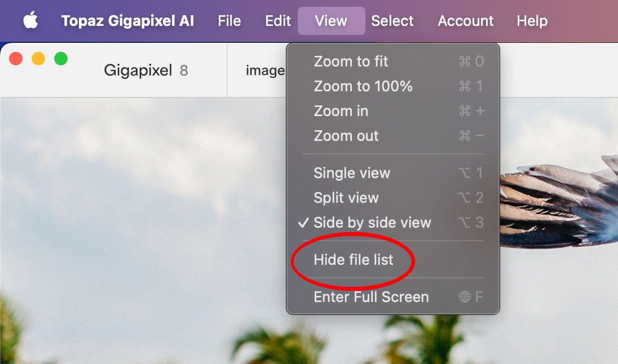Open the File menu
Screen dimensions: 618x364
pos(229,21)
